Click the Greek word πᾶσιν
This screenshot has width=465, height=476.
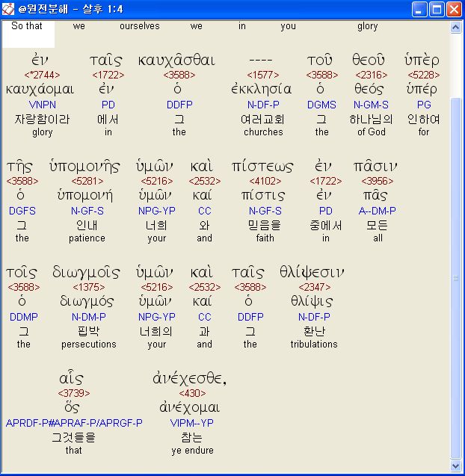pos(375,167)
